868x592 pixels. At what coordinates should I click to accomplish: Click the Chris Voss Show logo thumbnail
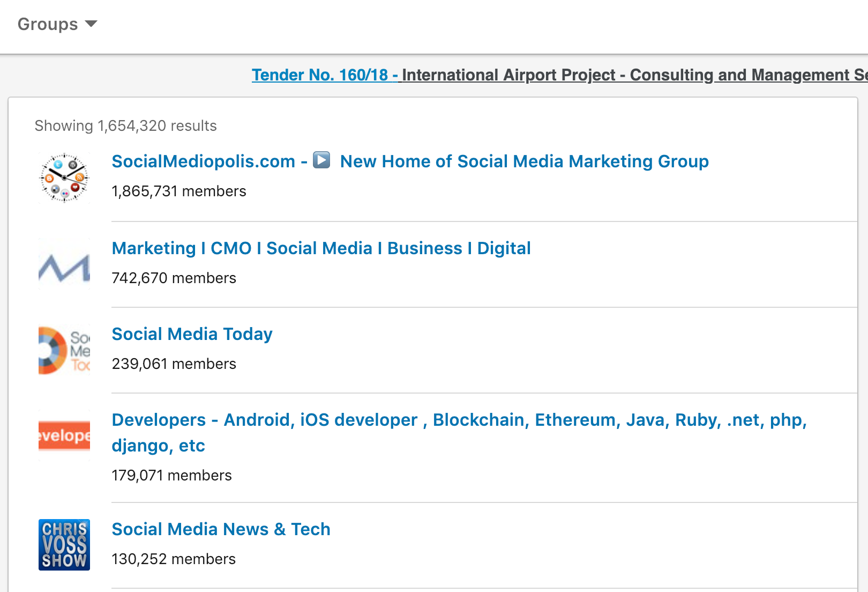(64, 545)
